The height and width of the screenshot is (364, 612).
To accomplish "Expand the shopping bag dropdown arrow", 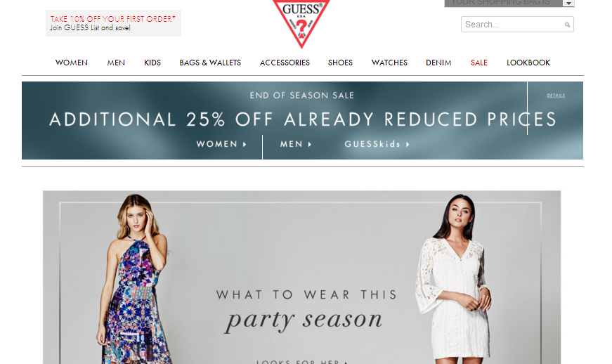I will 568,3.
